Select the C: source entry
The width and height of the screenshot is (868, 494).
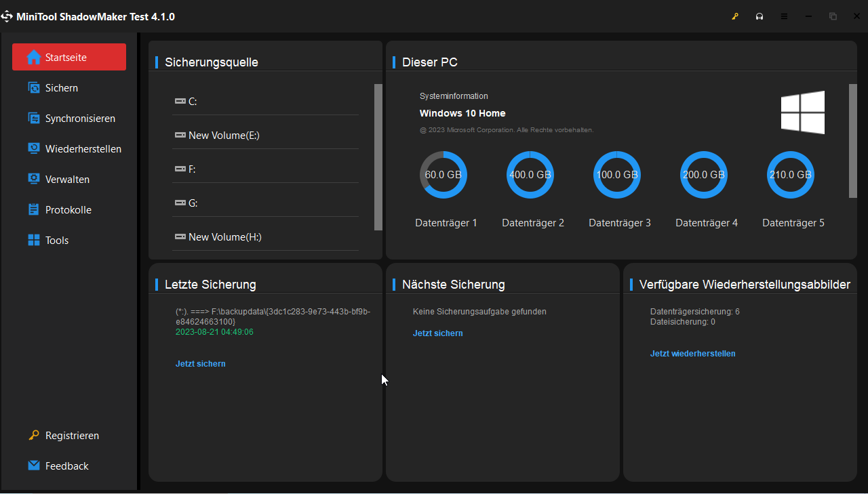(x=265, y=102)
